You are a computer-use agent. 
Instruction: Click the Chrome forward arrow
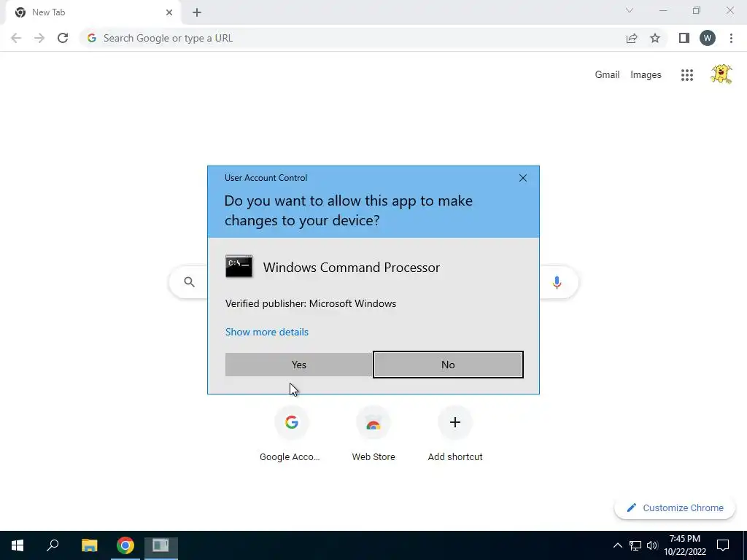pos(39,38)
